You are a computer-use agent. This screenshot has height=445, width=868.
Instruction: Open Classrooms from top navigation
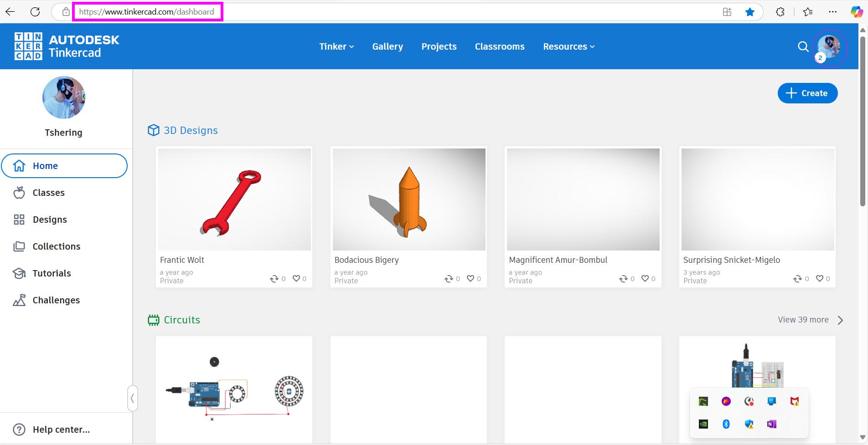[500, 46]
